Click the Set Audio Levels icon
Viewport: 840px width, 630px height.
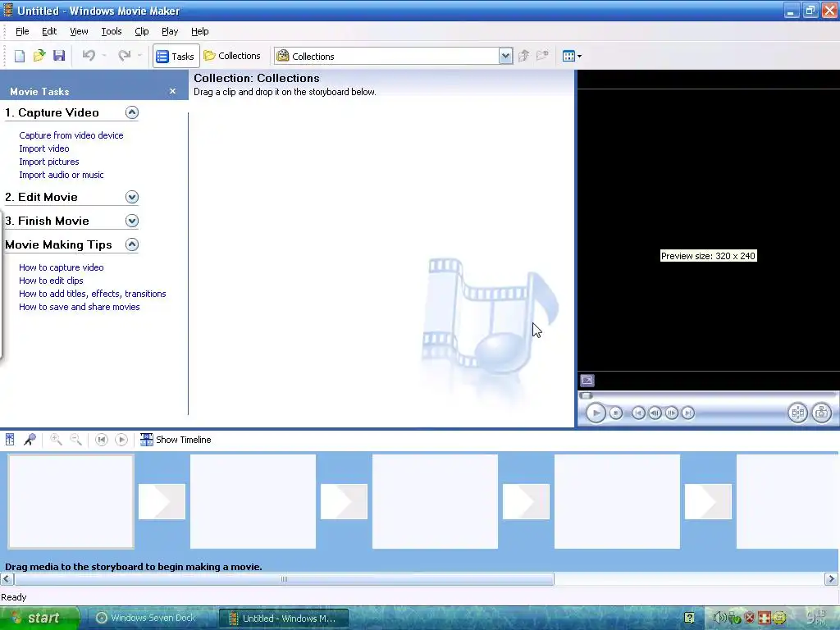point(10,440)
